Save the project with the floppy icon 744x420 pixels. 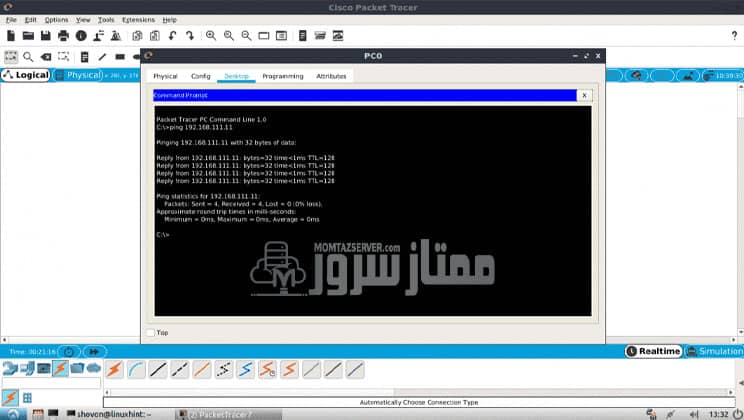[46, 36]
